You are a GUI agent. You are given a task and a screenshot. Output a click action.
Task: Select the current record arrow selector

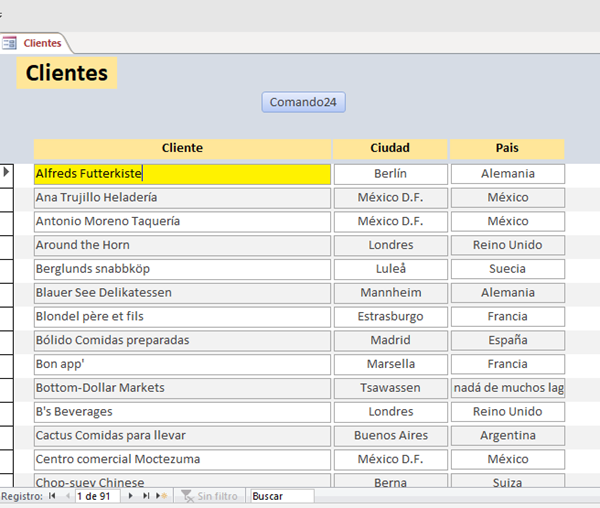[x=7, y=173]
